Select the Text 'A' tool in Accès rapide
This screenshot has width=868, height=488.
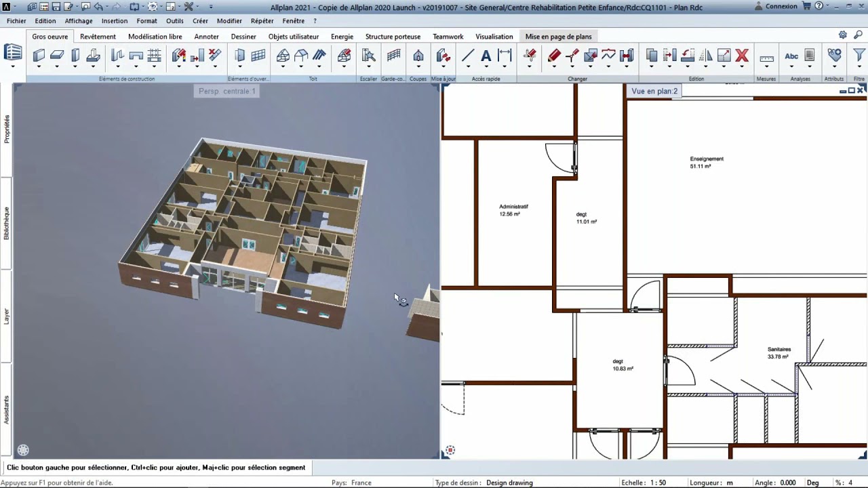tap(486, 56)
